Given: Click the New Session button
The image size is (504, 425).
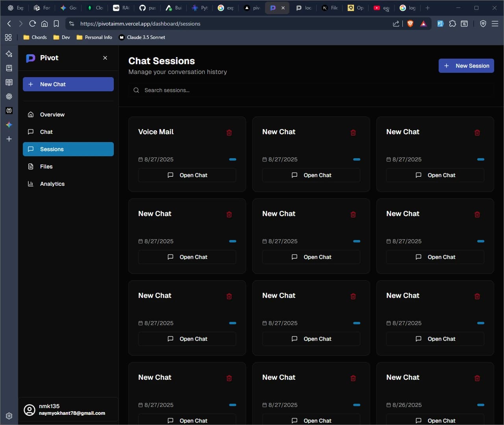Looking at the screenshot, I should (x=466, y=66).
